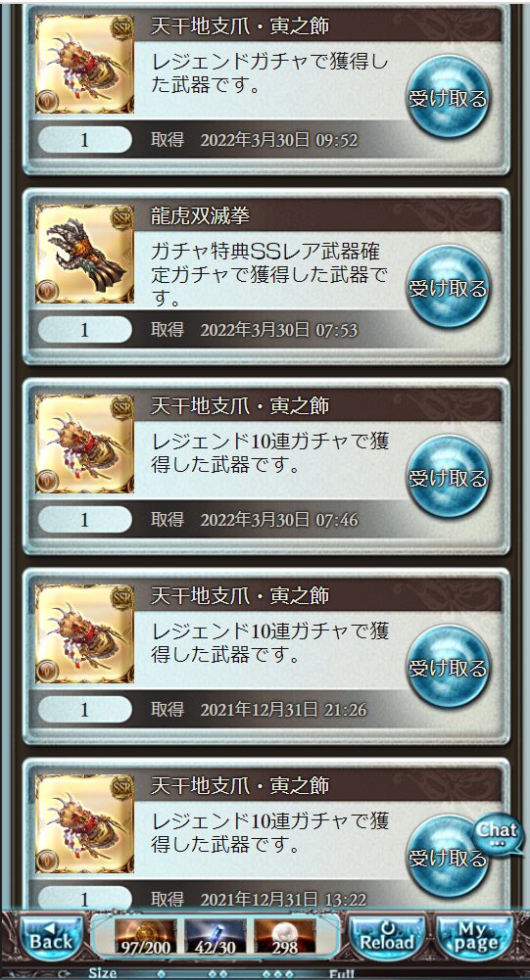This screenshot has width=530, height=980.
Task: Claim the item obtained at 07:46 with 受け取る
Action: (448, 477)
